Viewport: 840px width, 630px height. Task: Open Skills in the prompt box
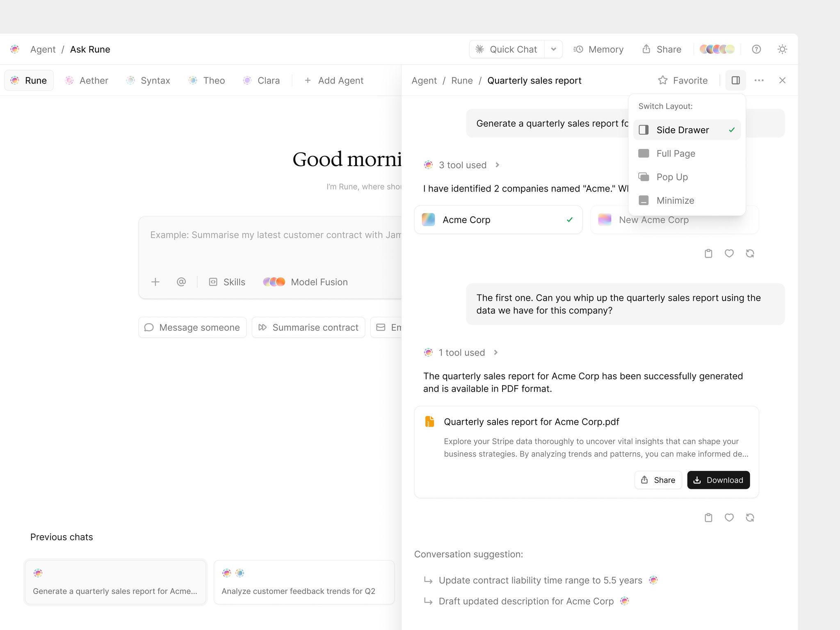pos(227,282)
